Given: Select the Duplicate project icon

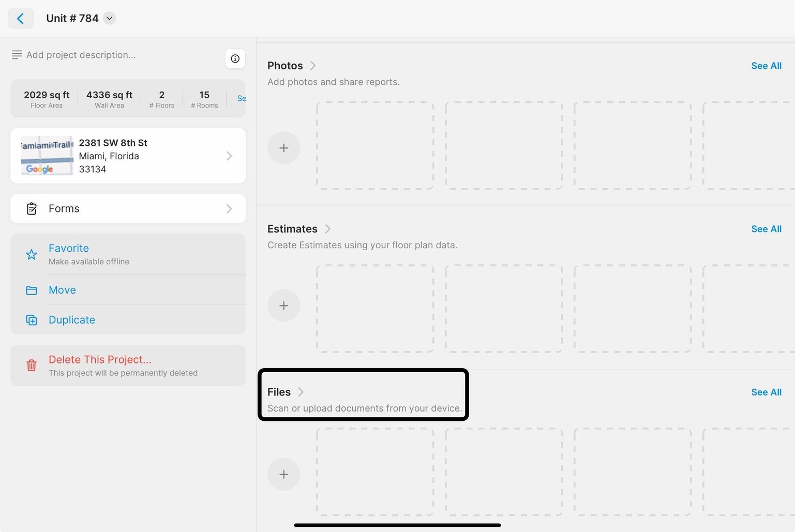Looking at the screenshot, I should tap(32, 320).
